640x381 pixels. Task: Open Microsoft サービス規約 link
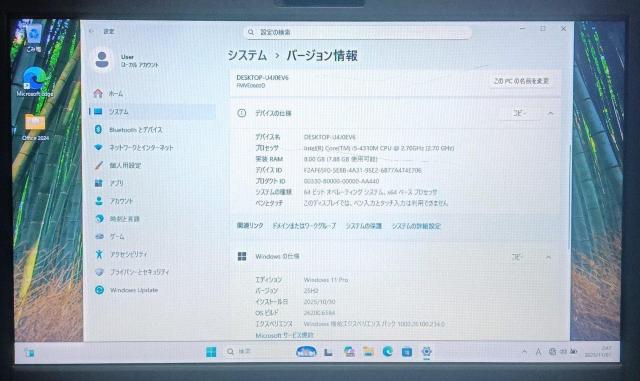(x=284, y=335)
